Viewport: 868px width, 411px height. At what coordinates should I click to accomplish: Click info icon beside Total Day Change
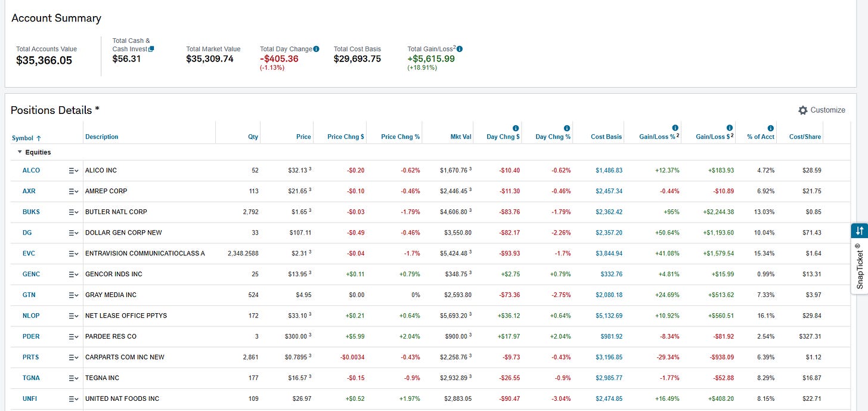[316, 49]
